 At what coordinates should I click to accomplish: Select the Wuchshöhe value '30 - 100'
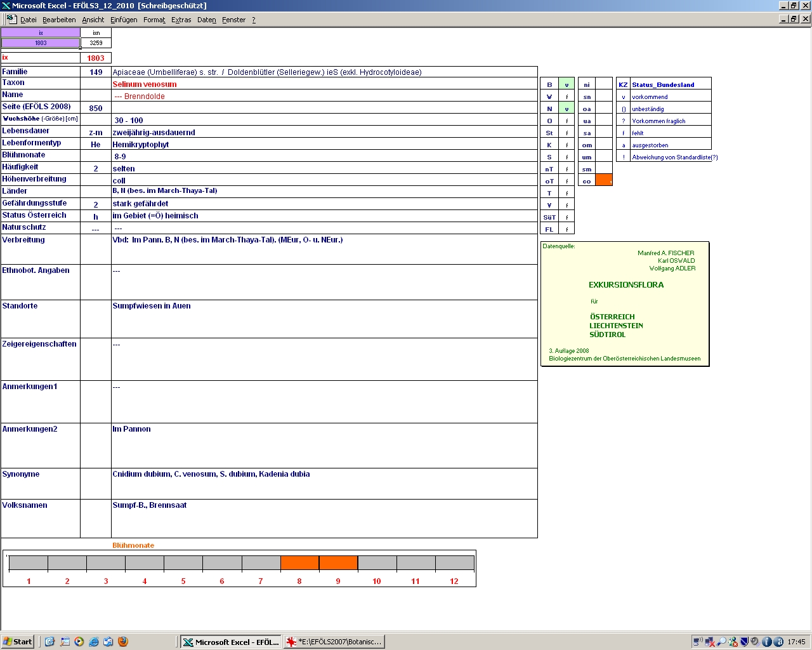[324, 120]
